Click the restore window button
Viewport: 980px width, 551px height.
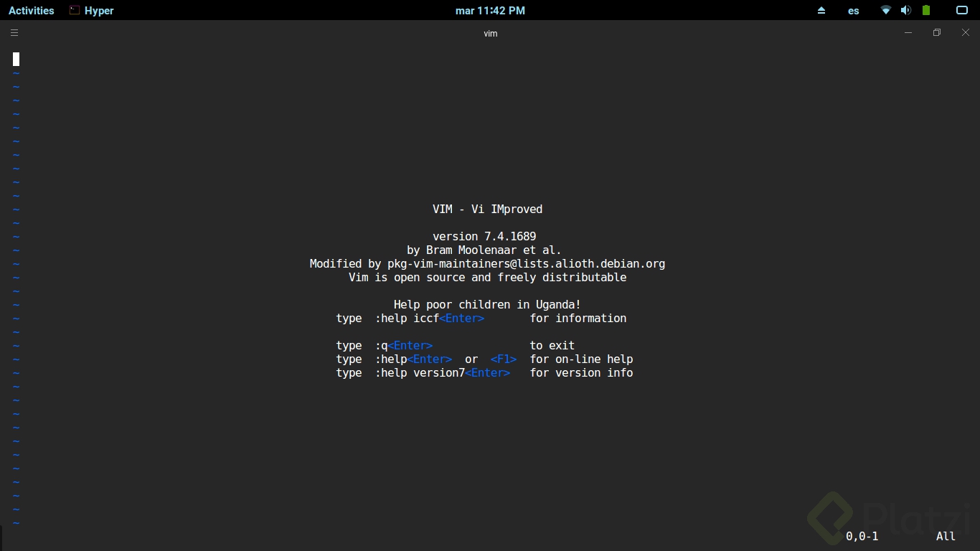936,32
